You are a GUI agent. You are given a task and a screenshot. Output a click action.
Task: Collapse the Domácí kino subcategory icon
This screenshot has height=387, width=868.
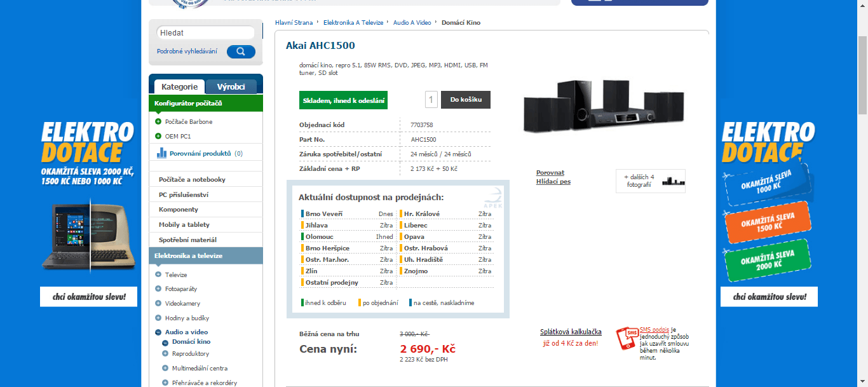pos(165,343)
